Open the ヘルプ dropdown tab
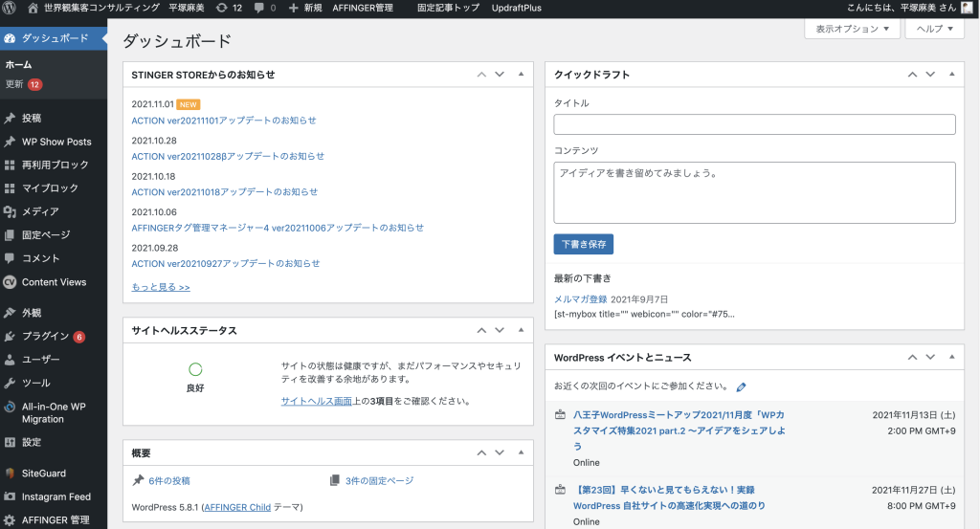The image size is (980, 529). pyautogui.click(x=934, y=29)
